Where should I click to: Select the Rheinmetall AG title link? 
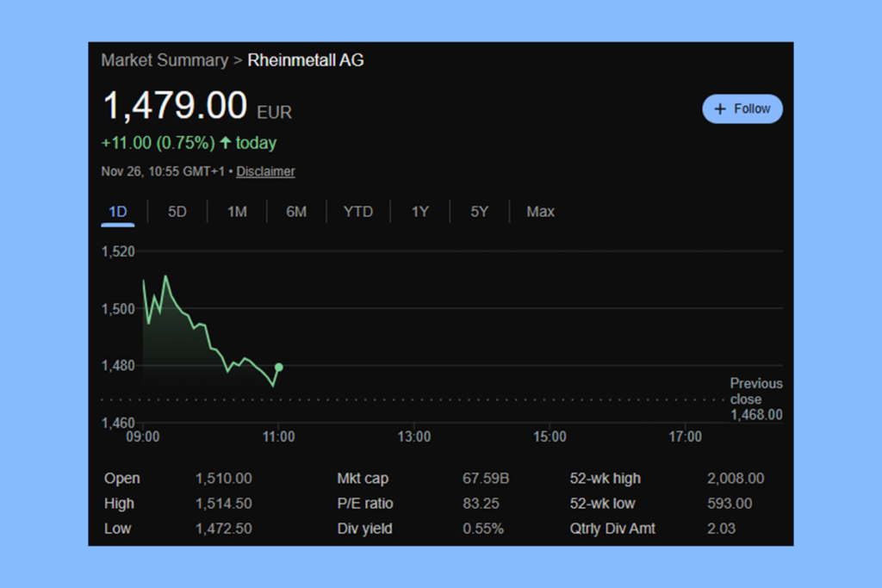306,60
